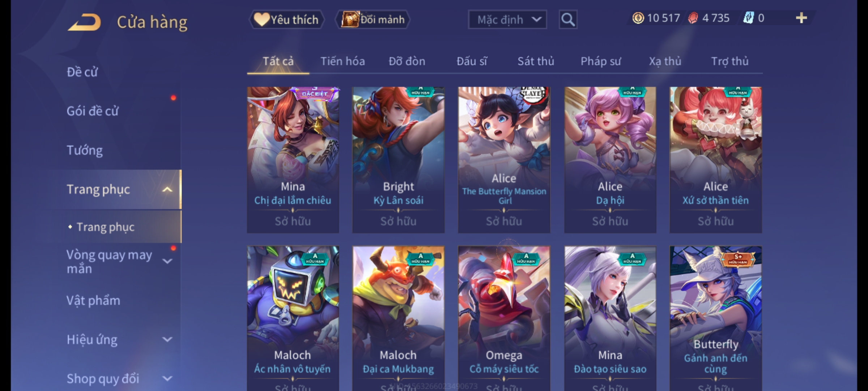Open the Gói đề cử menu

(x=92, y=111)
